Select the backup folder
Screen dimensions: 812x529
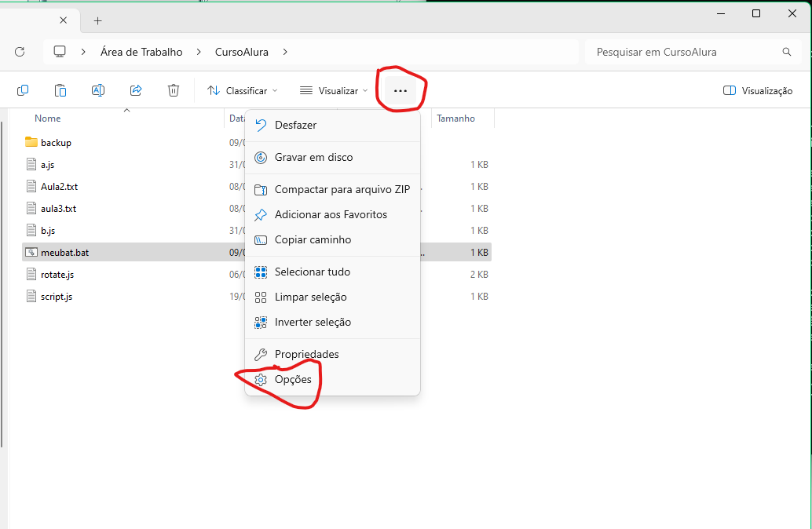(56, 143)
